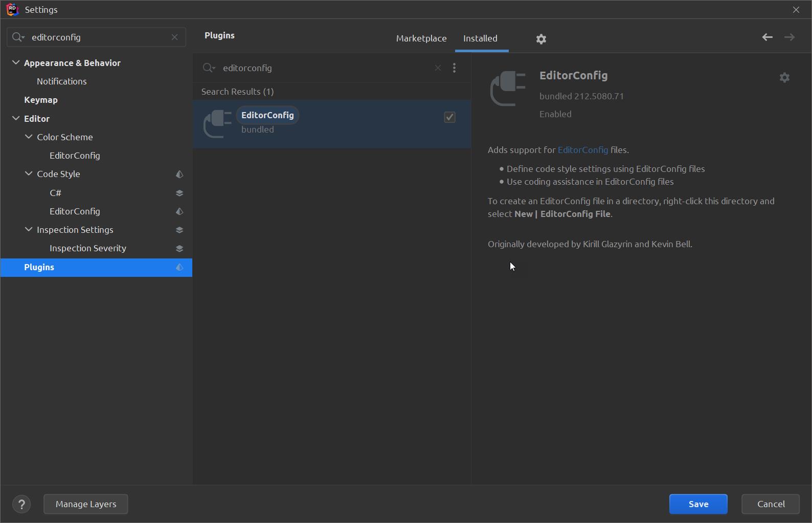Click the Enabled status text
The height and width of the screenshot is (523, 812).
(x=555, y=114)
